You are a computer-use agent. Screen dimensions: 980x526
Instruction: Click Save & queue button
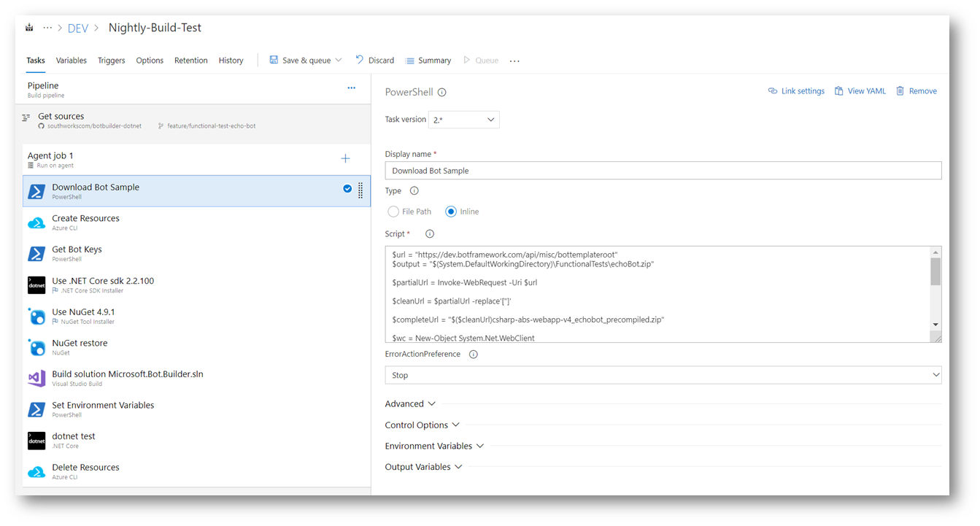300,61
